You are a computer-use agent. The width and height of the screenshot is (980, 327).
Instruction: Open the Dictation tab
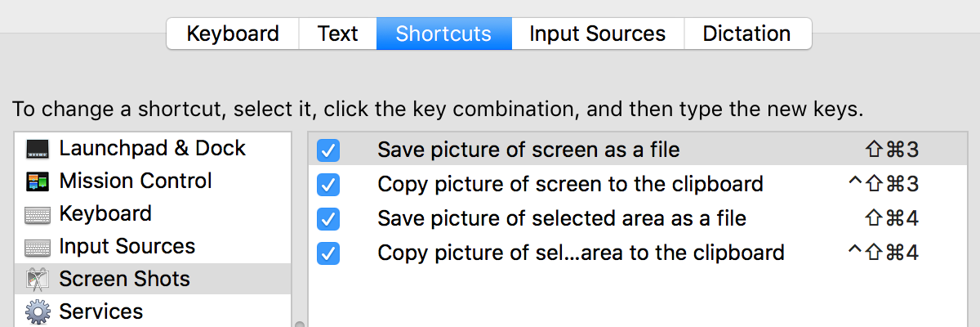(746, 34)
